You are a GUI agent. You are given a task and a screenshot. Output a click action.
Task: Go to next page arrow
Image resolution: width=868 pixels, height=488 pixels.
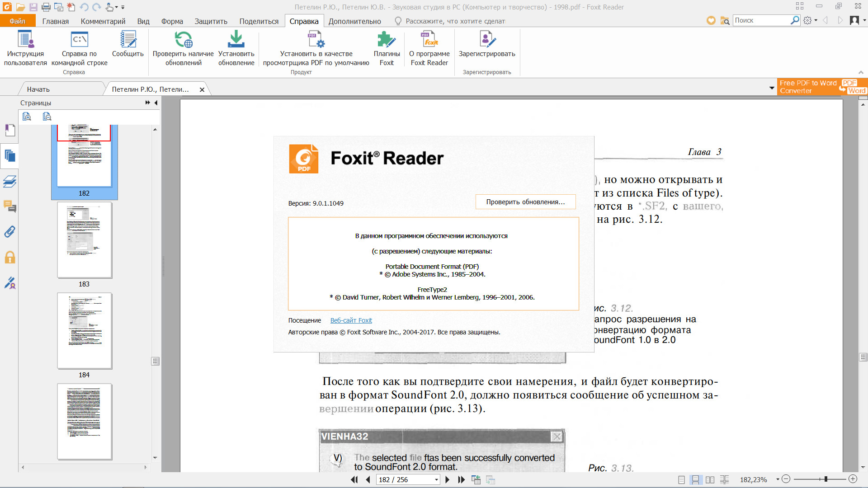point(448,479)
